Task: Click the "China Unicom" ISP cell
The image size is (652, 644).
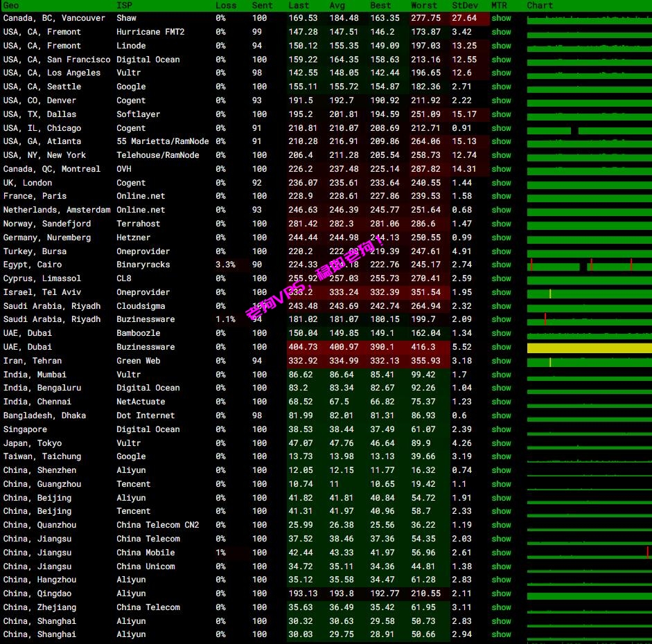Action: [146, 566]
